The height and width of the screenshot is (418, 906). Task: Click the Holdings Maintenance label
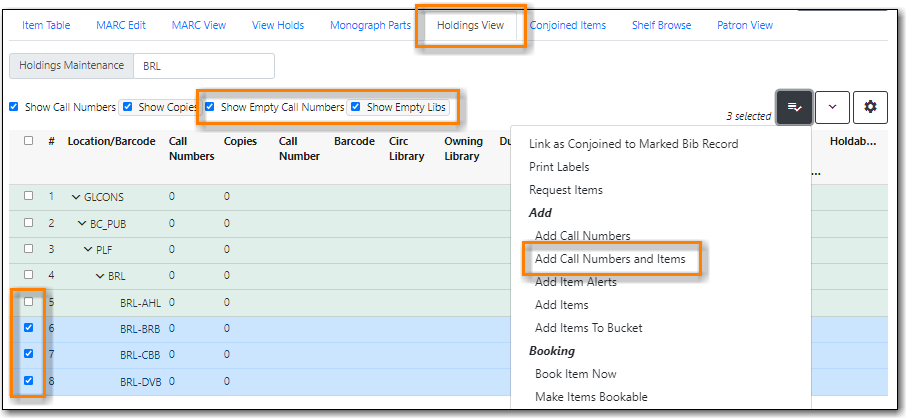(72, 66)
